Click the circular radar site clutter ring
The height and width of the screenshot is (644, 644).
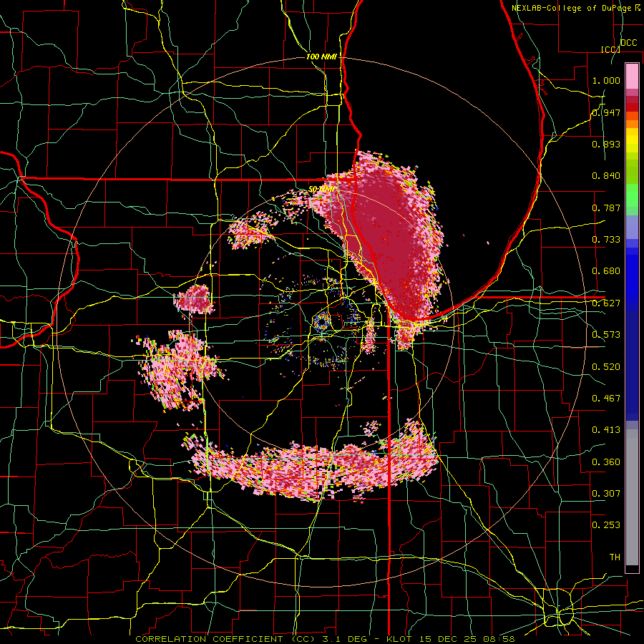tap(321, 321)
